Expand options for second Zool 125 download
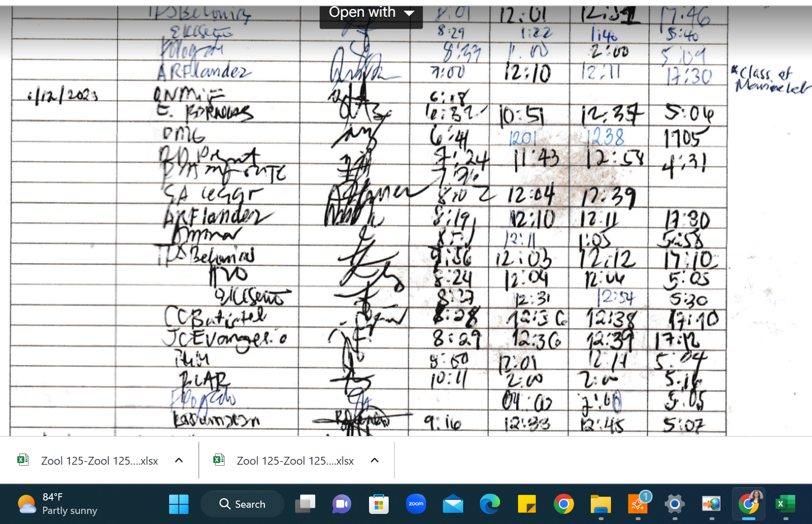The height and width of the screenshot is (524, 812). click(x=375, y=460)
